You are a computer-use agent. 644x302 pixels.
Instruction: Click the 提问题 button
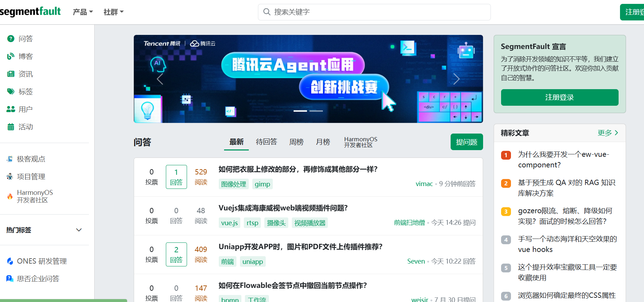click(x=467, y=142)
